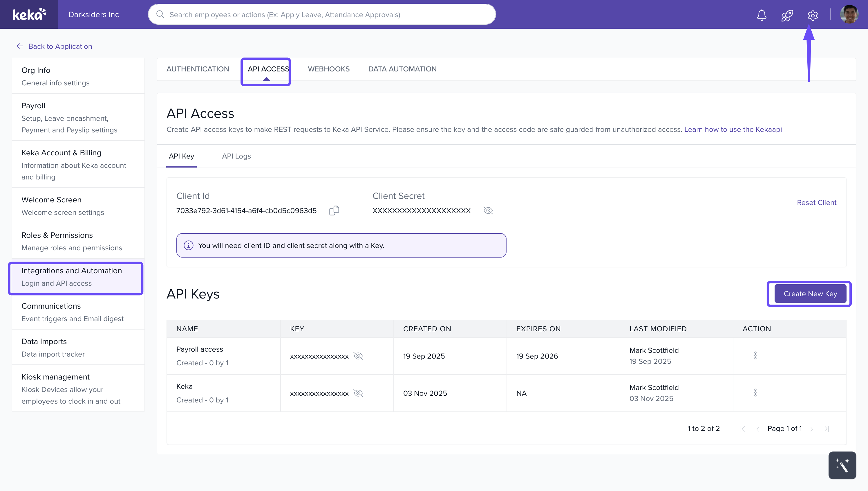Go to next page in pagination
Screen dimensions: 868x491
(812, 429)
